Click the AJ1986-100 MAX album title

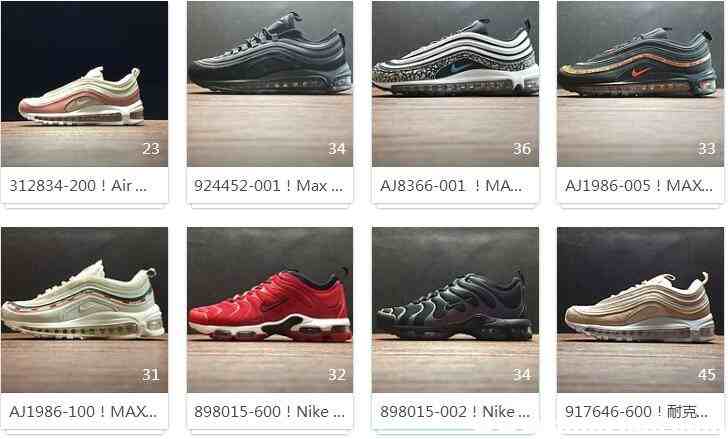(x=83, y=412)
